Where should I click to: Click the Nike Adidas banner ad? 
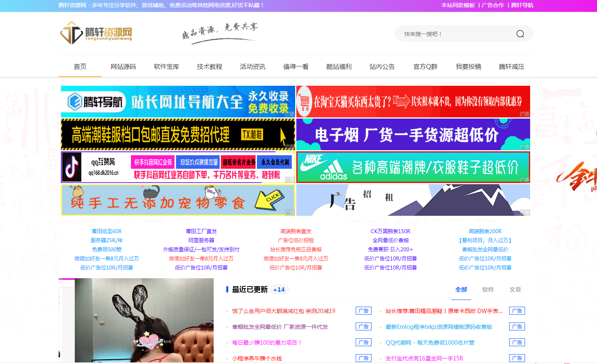click(x=413, y=167)
